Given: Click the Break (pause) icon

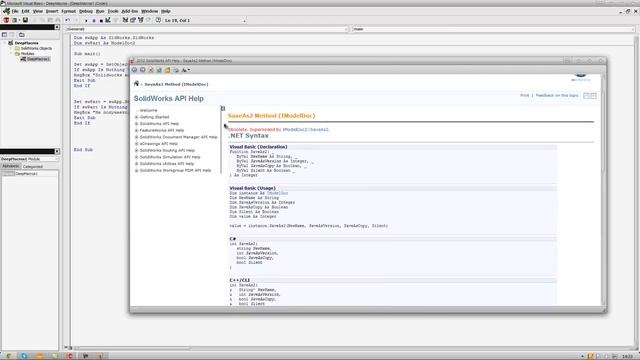Looking at the screenshot, I should 94,20.
